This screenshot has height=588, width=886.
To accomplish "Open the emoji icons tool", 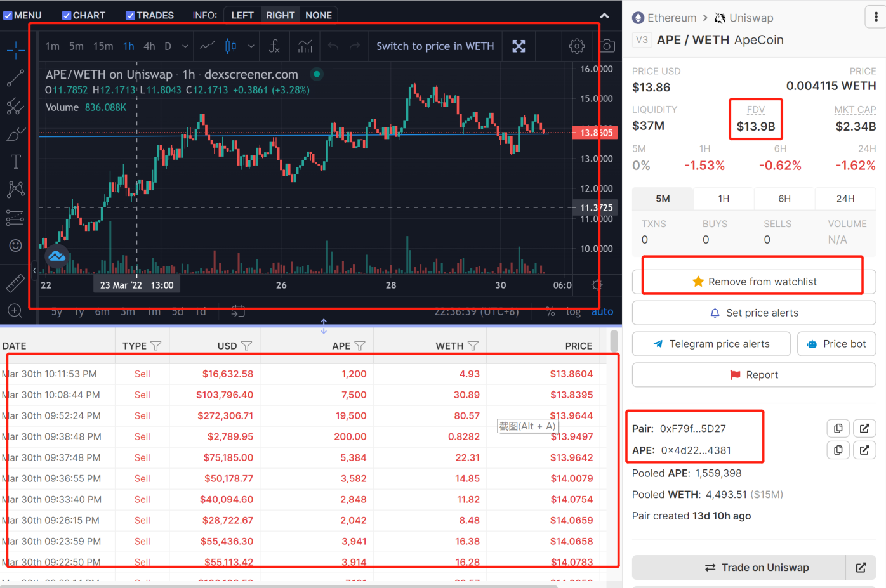I will point(15,245).
